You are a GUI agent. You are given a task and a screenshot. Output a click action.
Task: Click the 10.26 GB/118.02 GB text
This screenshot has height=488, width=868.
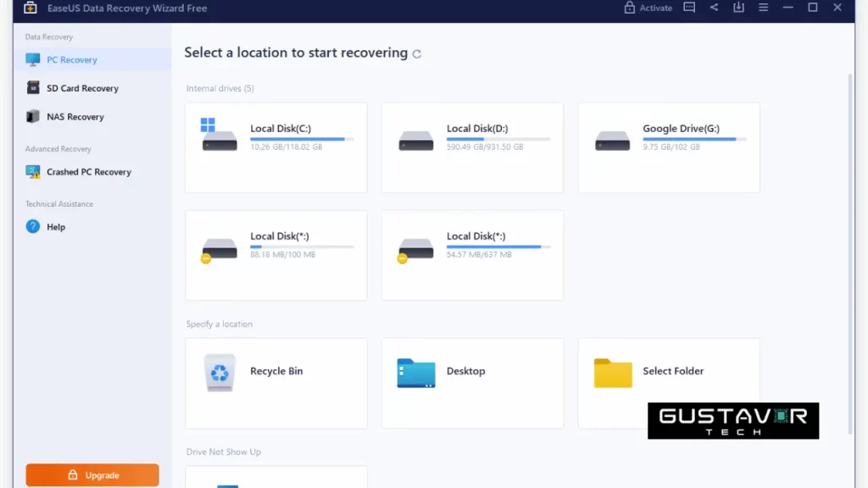coord(287,147)
